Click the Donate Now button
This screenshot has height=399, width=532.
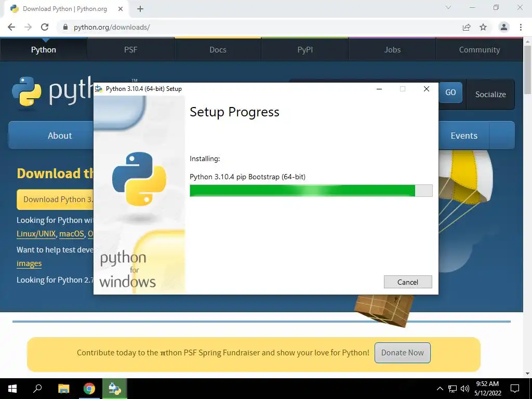(x=403, y=353)
